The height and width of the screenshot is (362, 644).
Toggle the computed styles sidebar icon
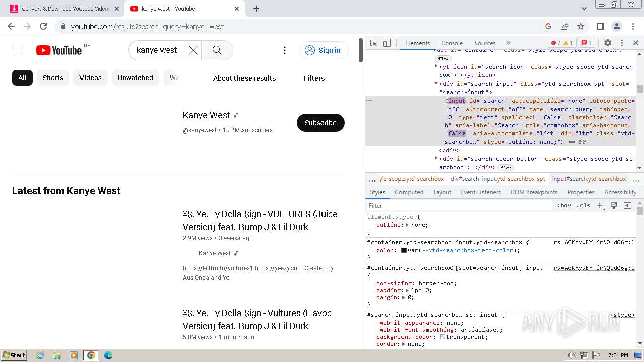[627, 205]
